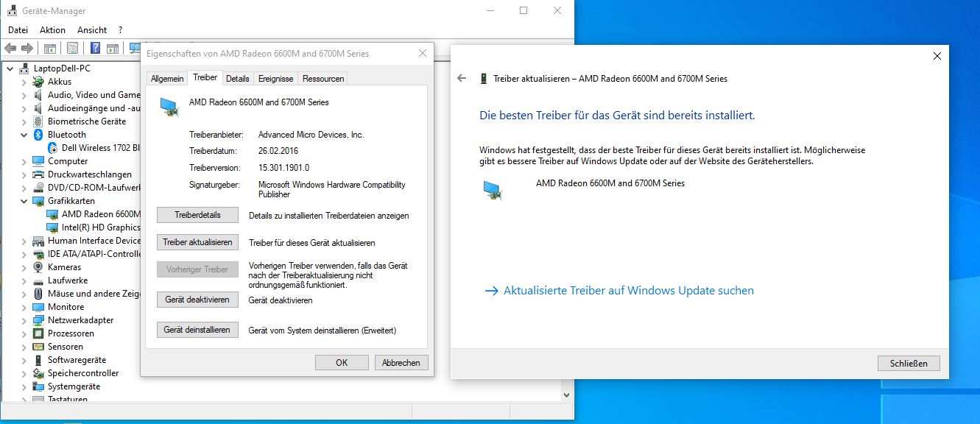
Task: Click the Biometrische Geräte fingerprint icon
Action: pyautogui.click(x=39, y=121)
